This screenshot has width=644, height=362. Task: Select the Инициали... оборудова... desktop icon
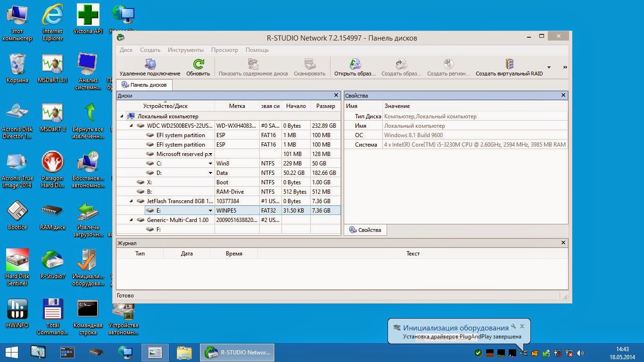88,268
